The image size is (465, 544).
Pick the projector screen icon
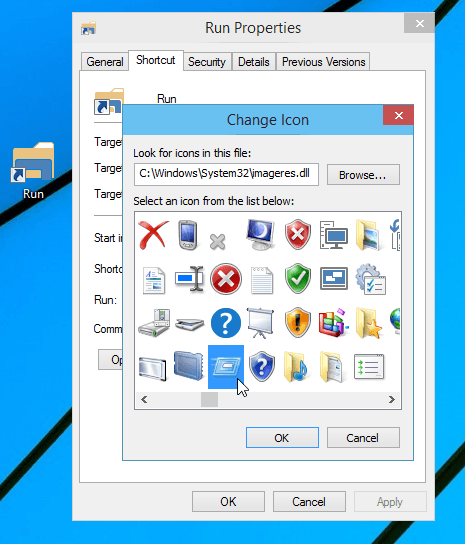(x=260, y=323)
